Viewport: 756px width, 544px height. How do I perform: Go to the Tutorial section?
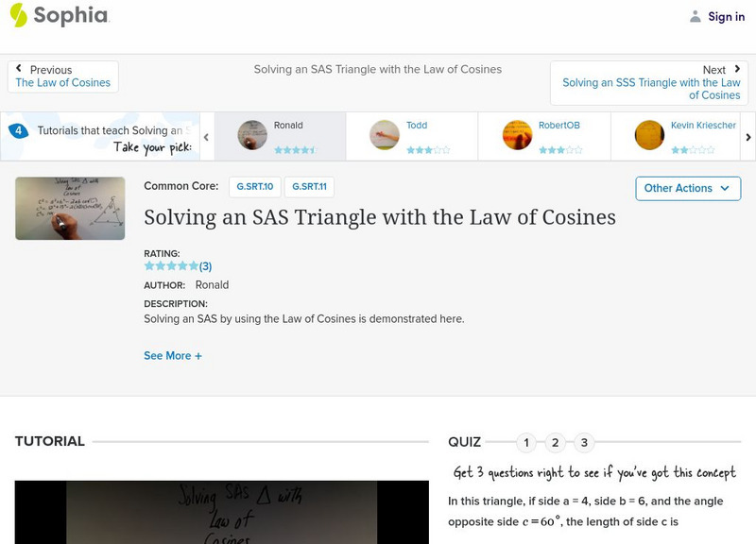point(50,440)
